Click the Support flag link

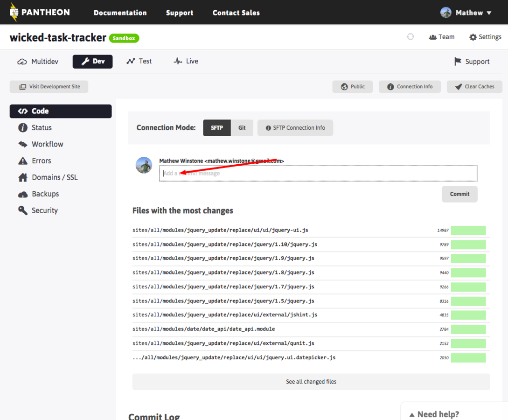coord(472,61)
